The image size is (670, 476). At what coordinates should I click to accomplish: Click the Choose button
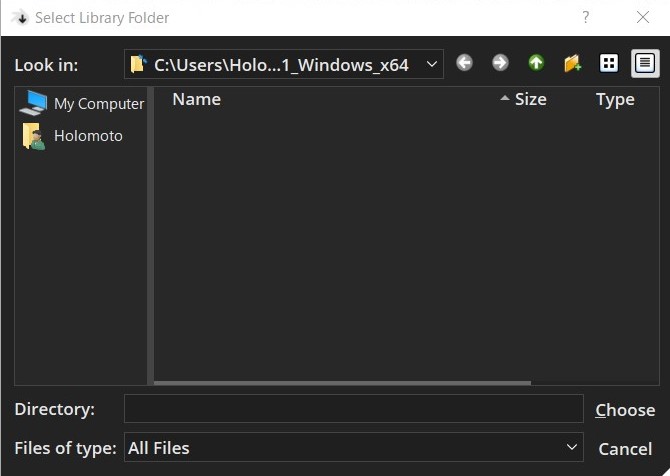625,410
